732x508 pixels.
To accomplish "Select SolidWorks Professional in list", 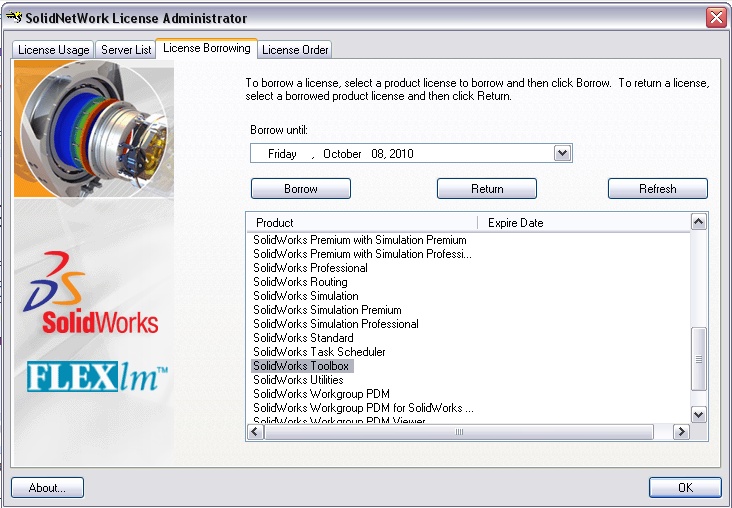I will click(310, 268).
